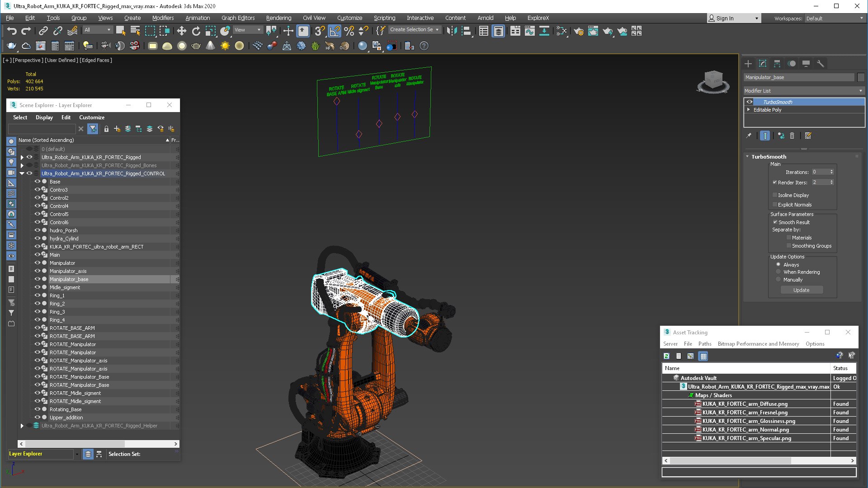Click Pin Stack icon in modifier panel
The height and width of the screenshot is (488, 868).
(749, 136)
